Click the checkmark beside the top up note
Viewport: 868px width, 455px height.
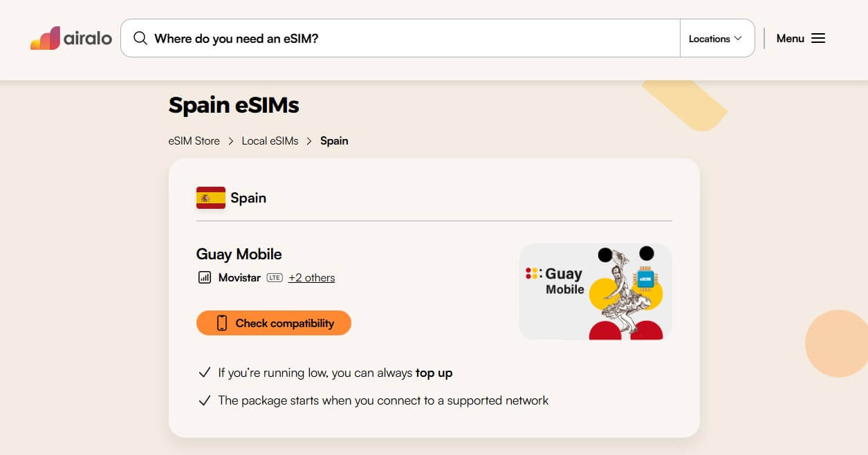click(x=204, y=373)
